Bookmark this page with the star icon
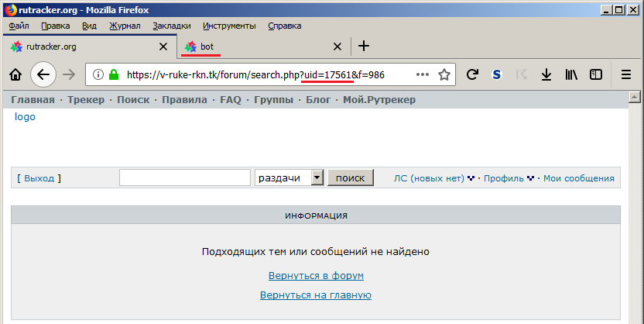 click(444, 75)
